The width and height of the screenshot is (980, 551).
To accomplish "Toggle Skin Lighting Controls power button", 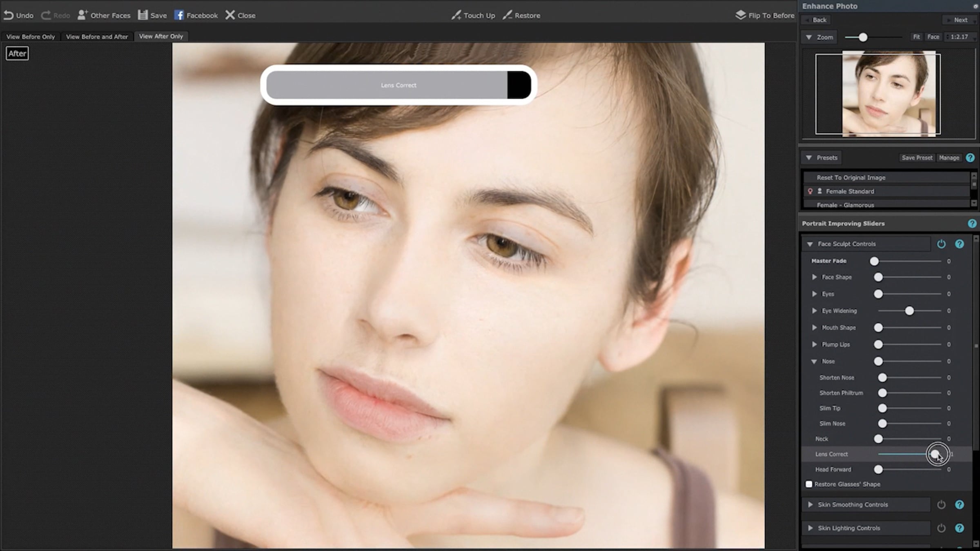I will coord(941,528).
